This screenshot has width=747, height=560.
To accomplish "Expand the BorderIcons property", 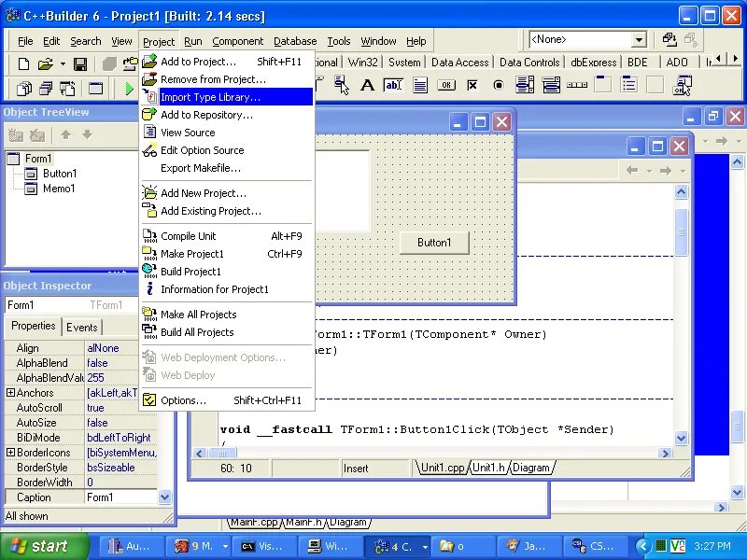I will coord(10,452).
